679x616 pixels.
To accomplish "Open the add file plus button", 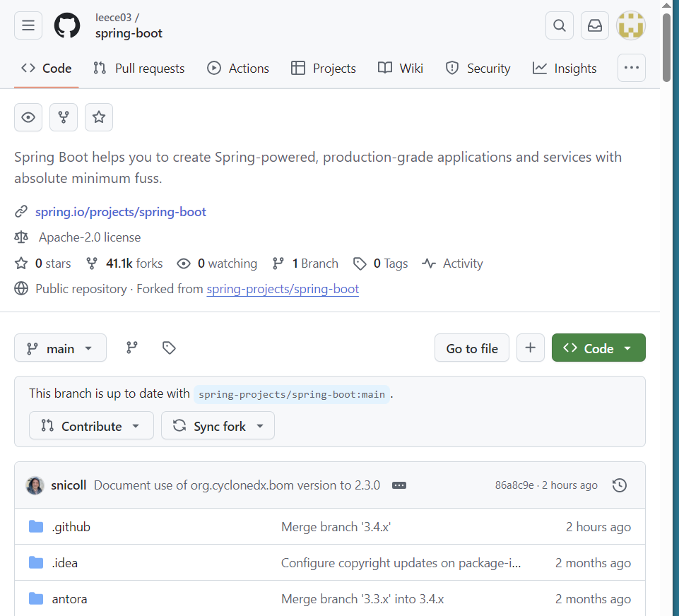I will [531, 348].
